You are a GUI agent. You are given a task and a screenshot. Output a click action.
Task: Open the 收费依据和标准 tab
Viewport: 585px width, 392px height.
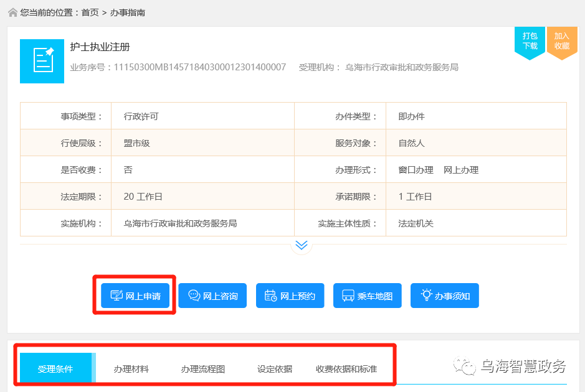(x=346, y=368)
